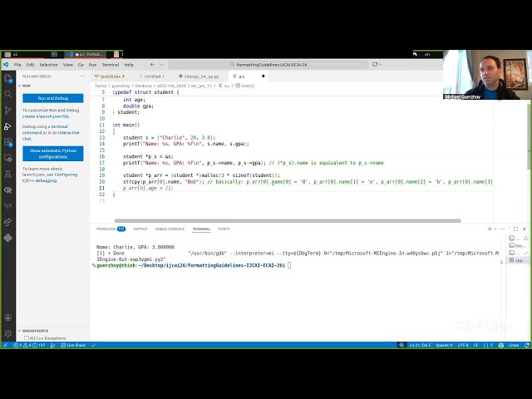Open the Explorer view in activity bar
The height and width of the screenshot is (399, 532).
[7, 79]
